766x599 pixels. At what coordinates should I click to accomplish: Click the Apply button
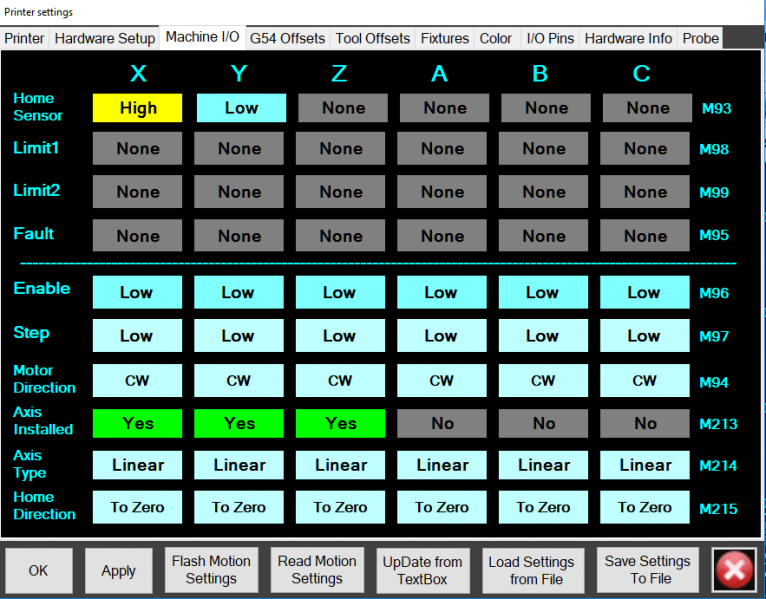[118, 570]
